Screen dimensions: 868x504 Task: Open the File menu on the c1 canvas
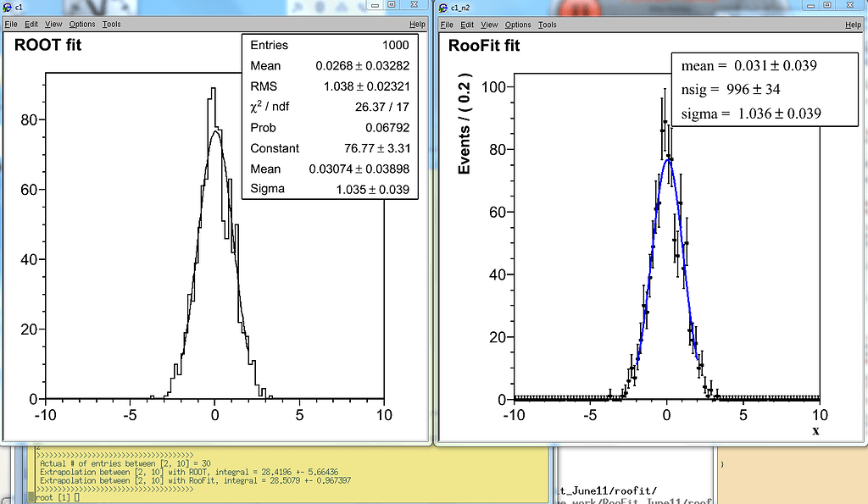click(x=10, y=24)
